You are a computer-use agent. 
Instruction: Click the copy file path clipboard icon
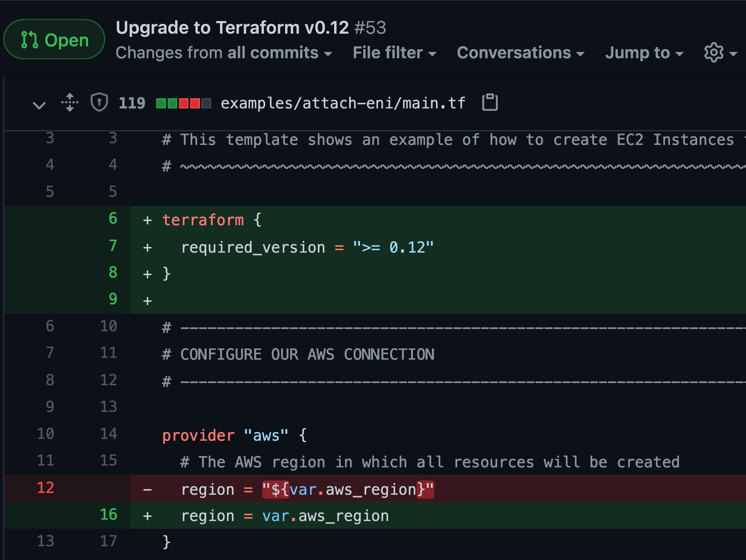[490, 102]
